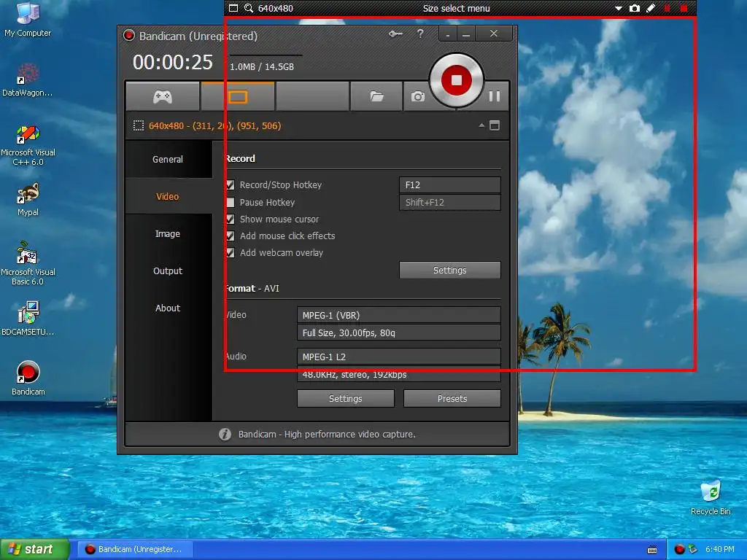
Task: Pause recording with the pause button
Action: 495,97
